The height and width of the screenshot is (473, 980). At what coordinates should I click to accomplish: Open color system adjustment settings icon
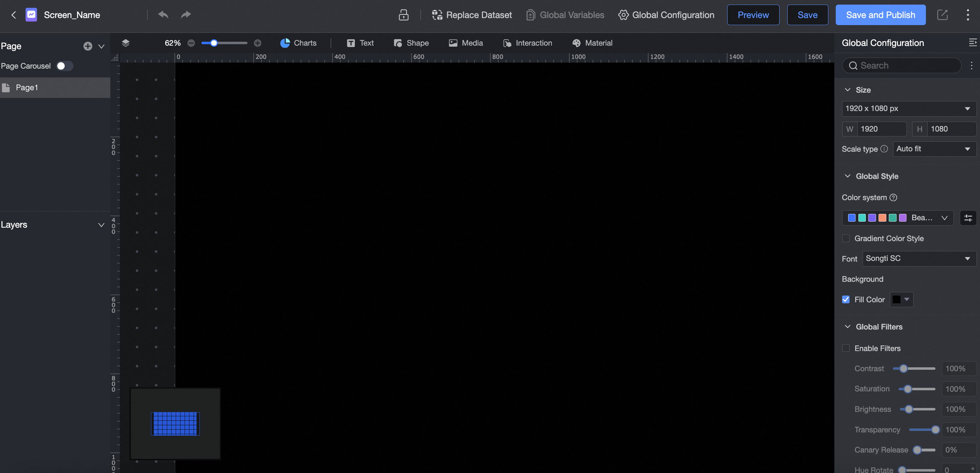[968, 218]
